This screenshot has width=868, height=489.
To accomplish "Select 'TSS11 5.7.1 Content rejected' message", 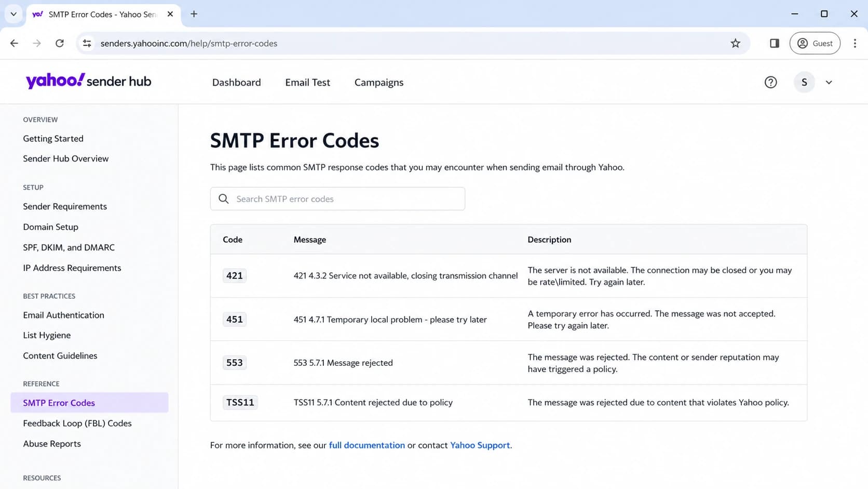I will (373, 402).
